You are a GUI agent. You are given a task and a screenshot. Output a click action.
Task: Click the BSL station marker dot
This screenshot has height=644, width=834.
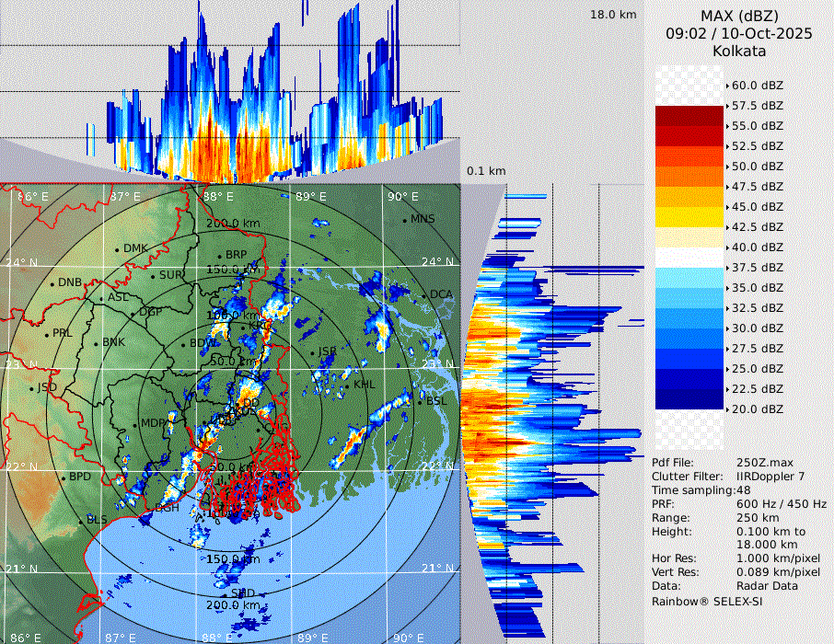point(420,402)
